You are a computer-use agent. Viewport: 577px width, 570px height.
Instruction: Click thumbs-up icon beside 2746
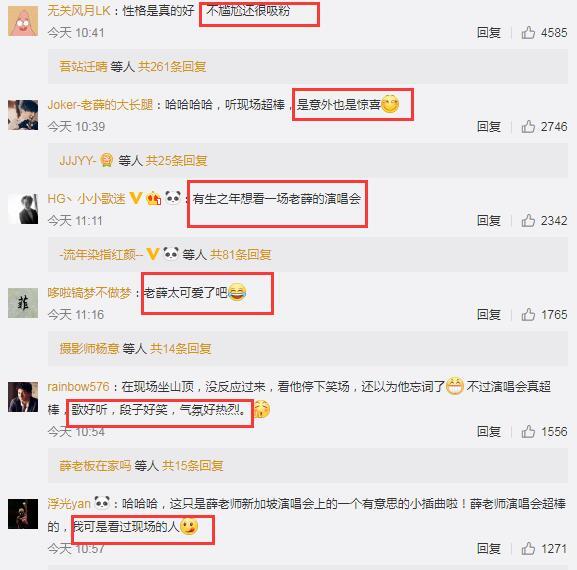(x=528, y=127)
